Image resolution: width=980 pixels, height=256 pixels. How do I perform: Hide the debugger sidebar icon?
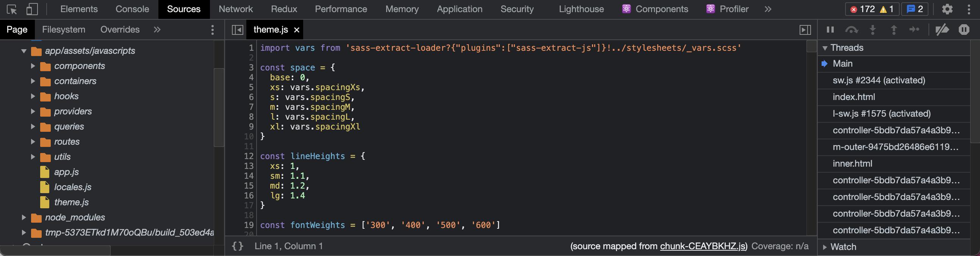(805, 30)
